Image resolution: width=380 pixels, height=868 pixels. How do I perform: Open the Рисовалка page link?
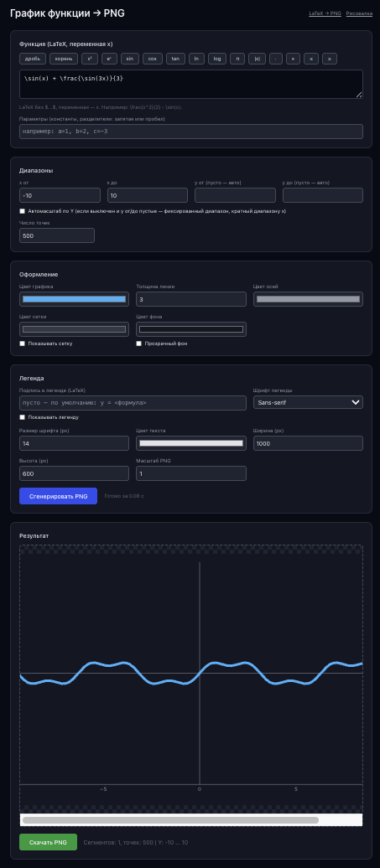tap(360, 13)
